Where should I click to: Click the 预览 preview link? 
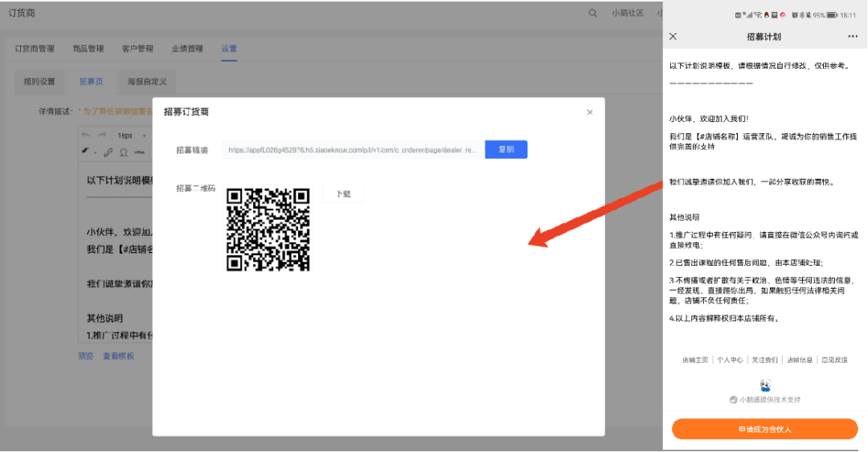coord(86,356)
